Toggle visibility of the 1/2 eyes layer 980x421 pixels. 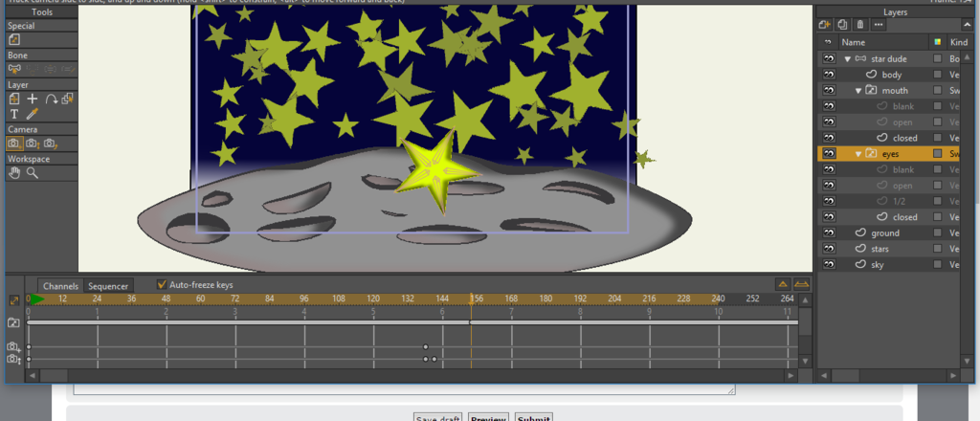[x=829, y=201]
